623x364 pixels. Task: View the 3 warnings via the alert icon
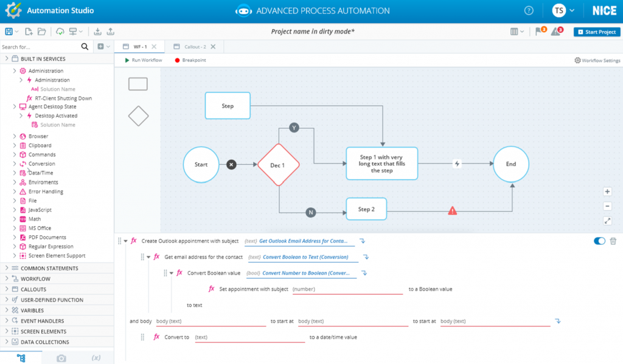(x=555, y=31)
